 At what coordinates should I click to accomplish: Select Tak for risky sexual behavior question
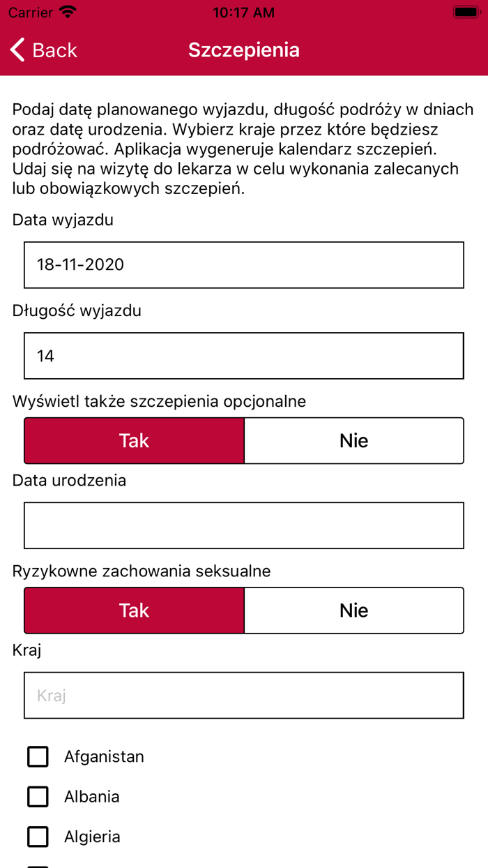click(x=134, y=610)
